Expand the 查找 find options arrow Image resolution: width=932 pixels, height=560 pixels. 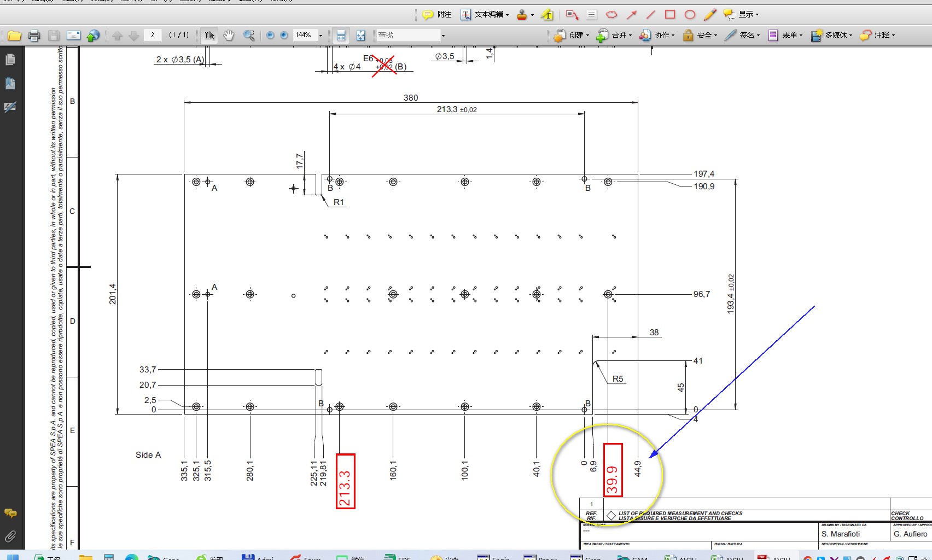click(x=443, y=36)
